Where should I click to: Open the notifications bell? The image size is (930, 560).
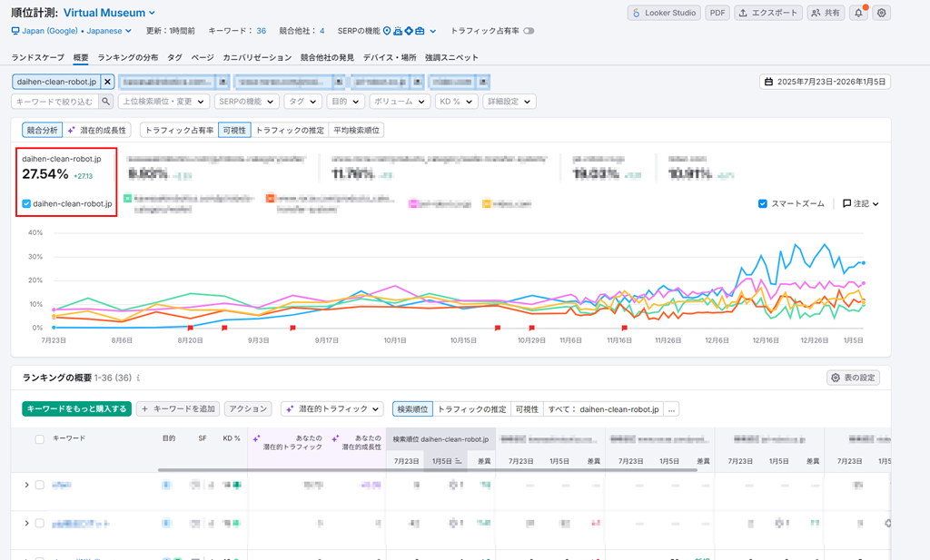pyautogui.click(x=858, y=14)
